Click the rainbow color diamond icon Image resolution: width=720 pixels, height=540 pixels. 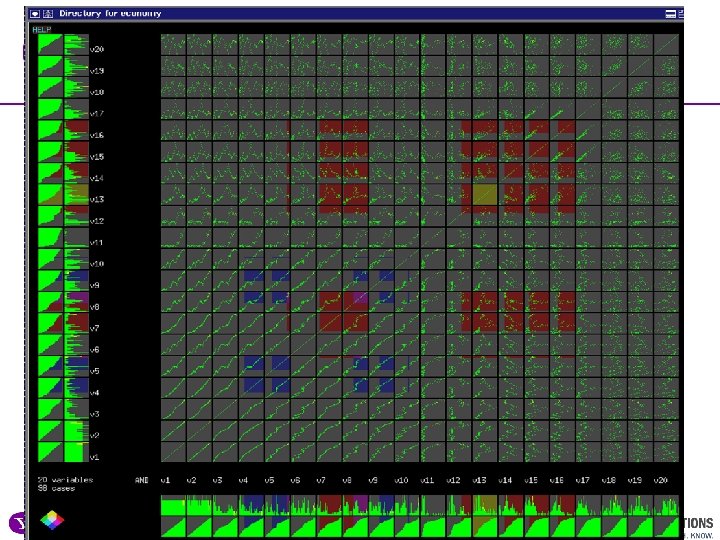tap(52, 520)
